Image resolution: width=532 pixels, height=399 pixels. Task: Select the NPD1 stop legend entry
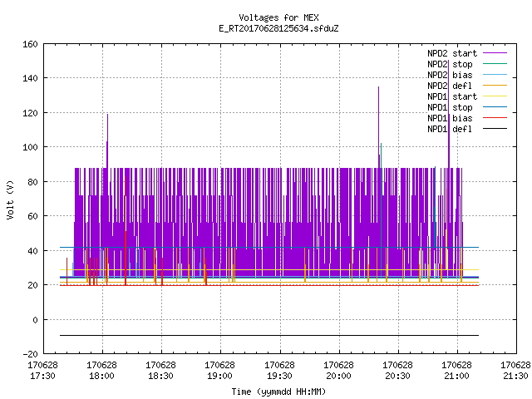click(450, 107)
